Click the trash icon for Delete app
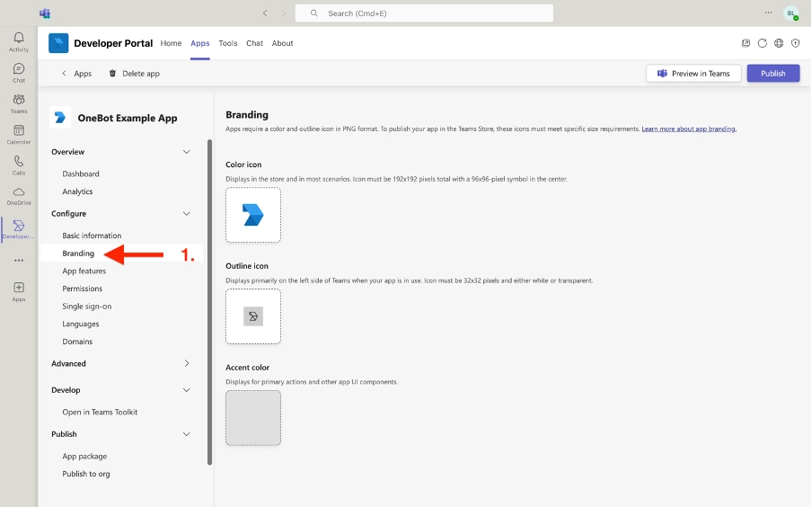The height and width of the screenshot is (507, 812). click(112, 73)
